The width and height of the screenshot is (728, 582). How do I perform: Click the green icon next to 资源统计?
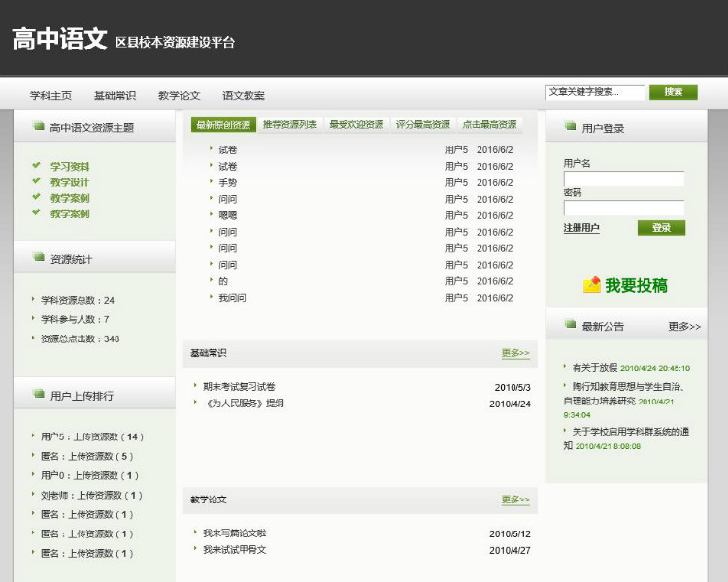click(38, 258)
